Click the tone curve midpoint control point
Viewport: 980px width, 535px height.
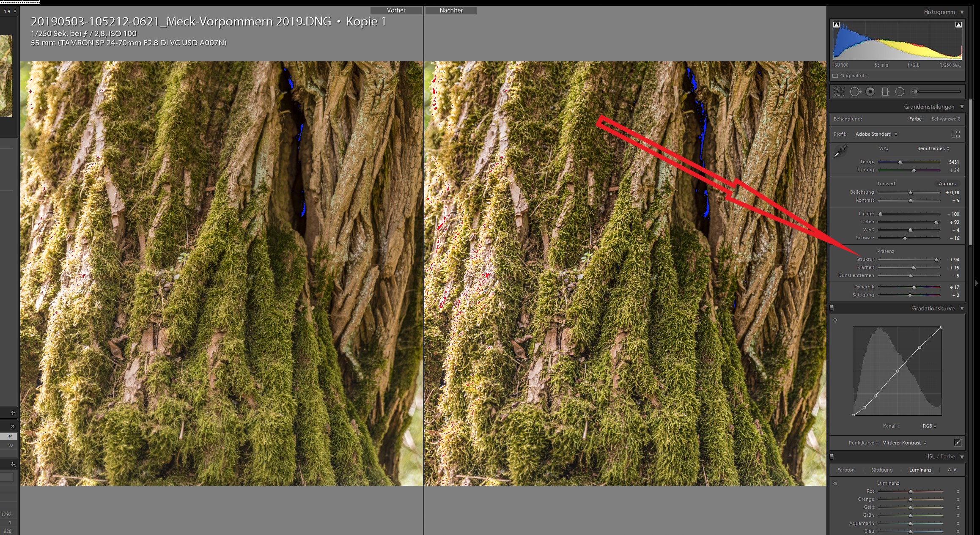[x=897, y=371]
